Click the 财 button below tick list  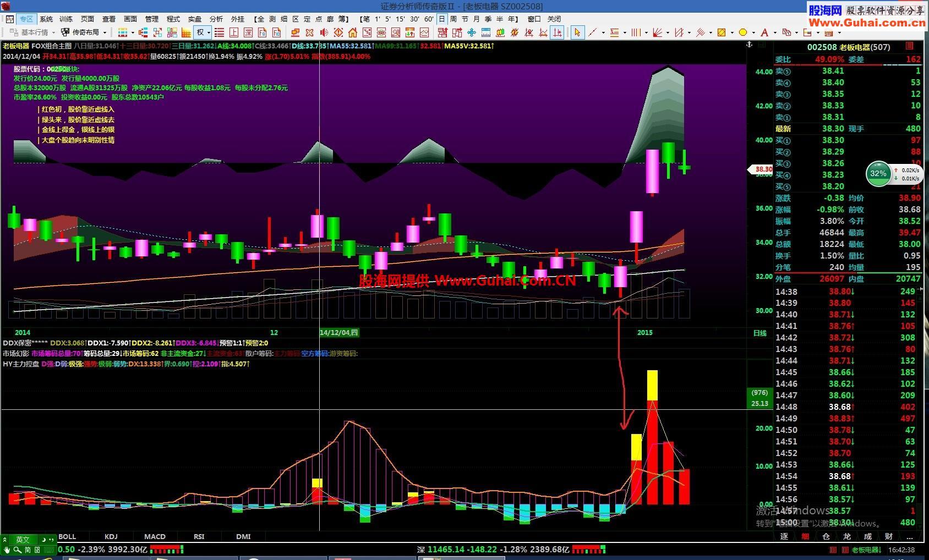coord(889,536)
